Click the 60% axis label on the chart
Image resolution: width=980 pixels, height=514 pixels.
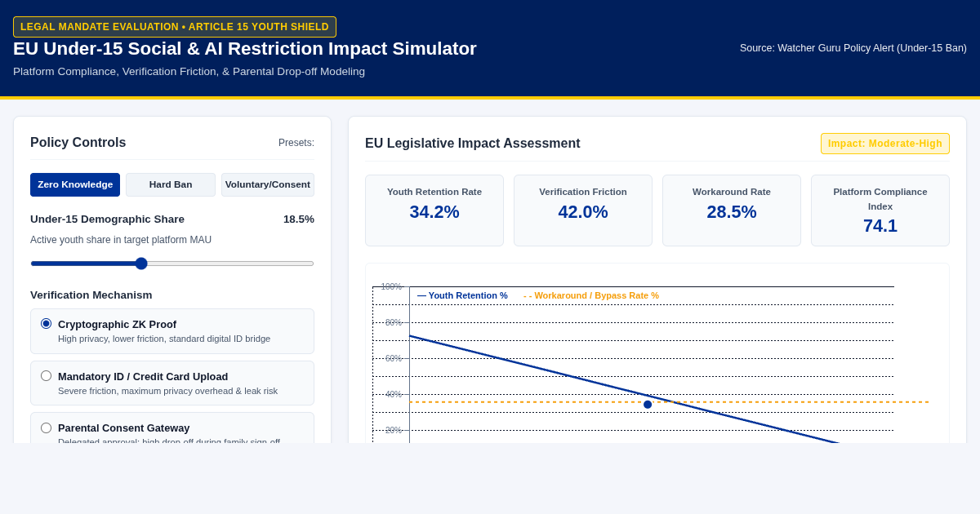click(x=394, y=358)
